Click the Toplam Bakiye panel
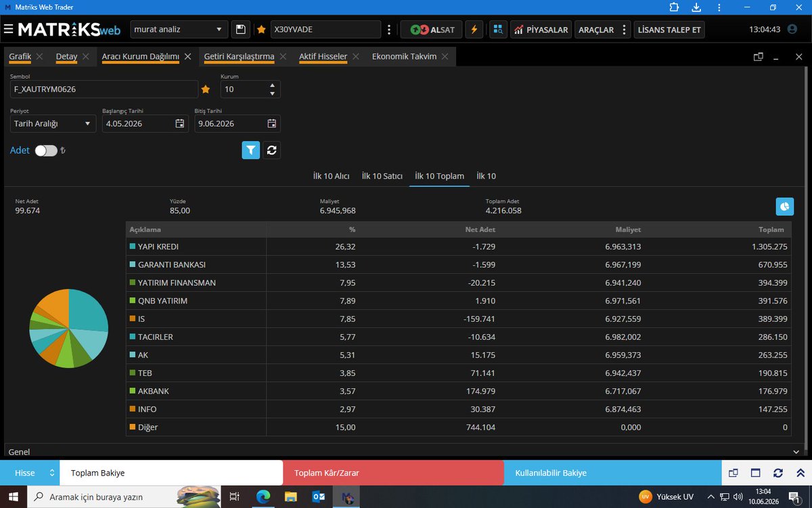 pyautogui.click(x=171, y=473)
